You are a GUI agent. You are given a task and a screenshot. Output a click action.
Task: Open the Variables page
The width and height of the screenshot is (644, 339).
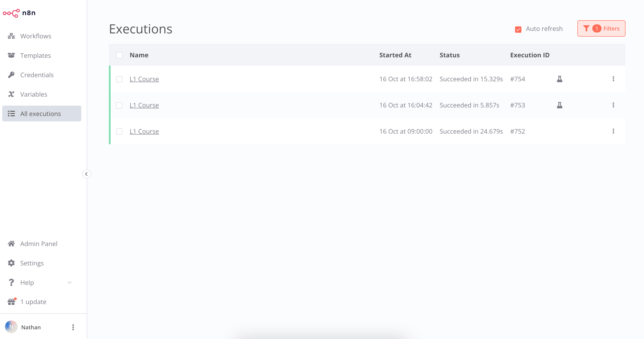[33, 94]
